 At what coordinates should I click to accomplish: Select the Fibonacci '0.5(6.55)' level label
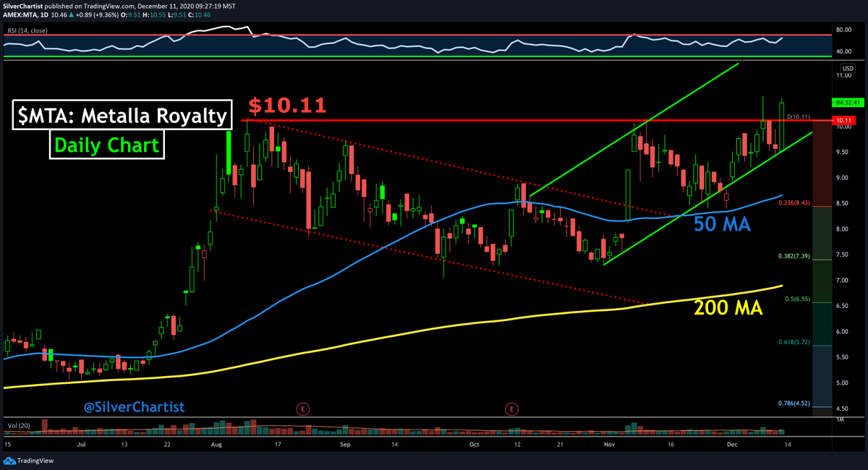tap(797, 299)
